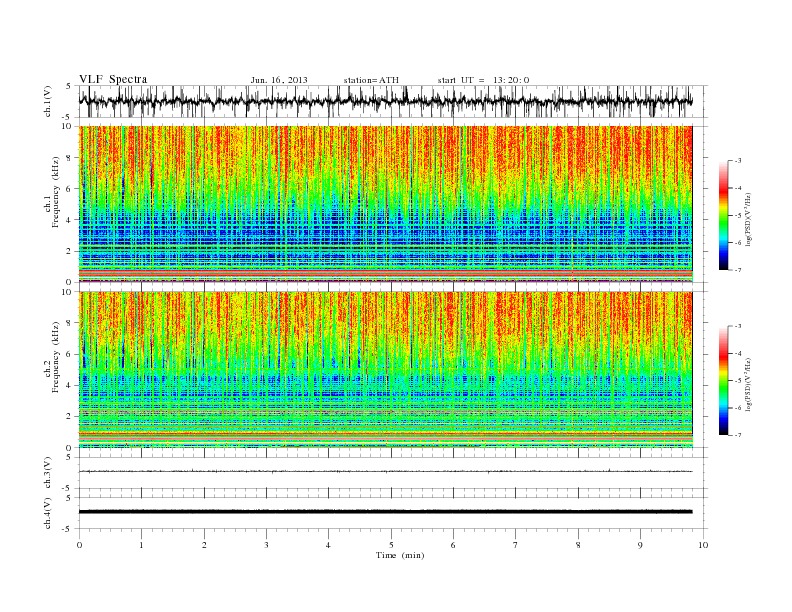
Task: Click the "station=ATH" header label
Action: 371,80
